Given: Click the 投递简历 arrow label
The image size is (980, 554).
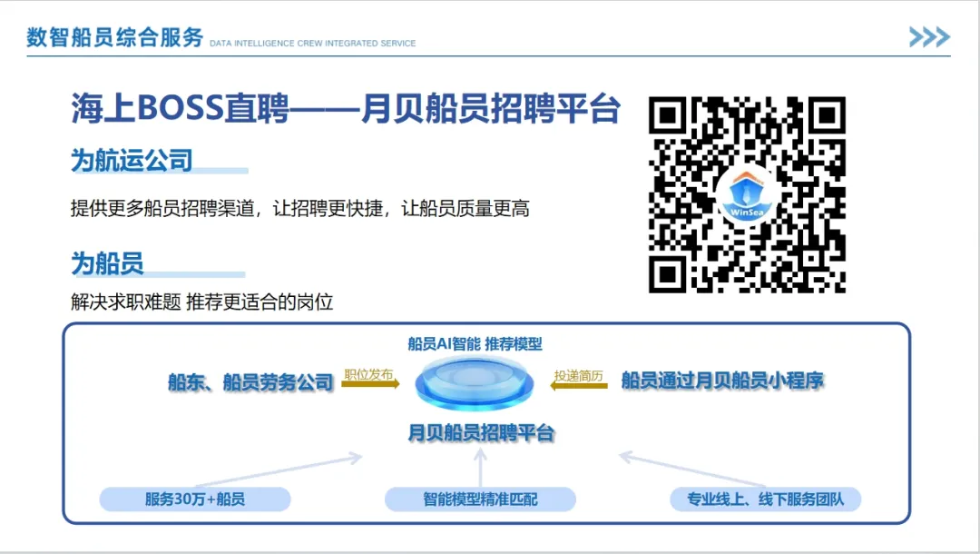Looking at the screenshot, I should pos(579,376).
